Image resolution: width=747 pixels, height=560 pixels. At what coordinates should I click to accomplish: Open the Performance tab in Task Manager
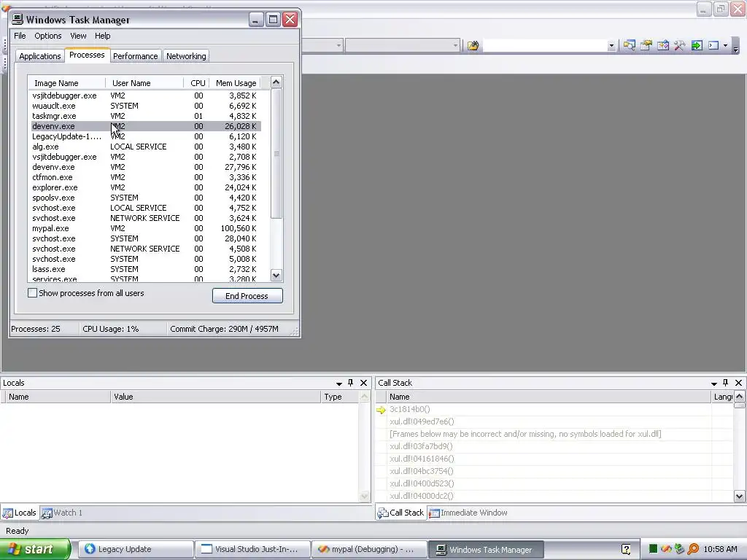click(135, 56)
